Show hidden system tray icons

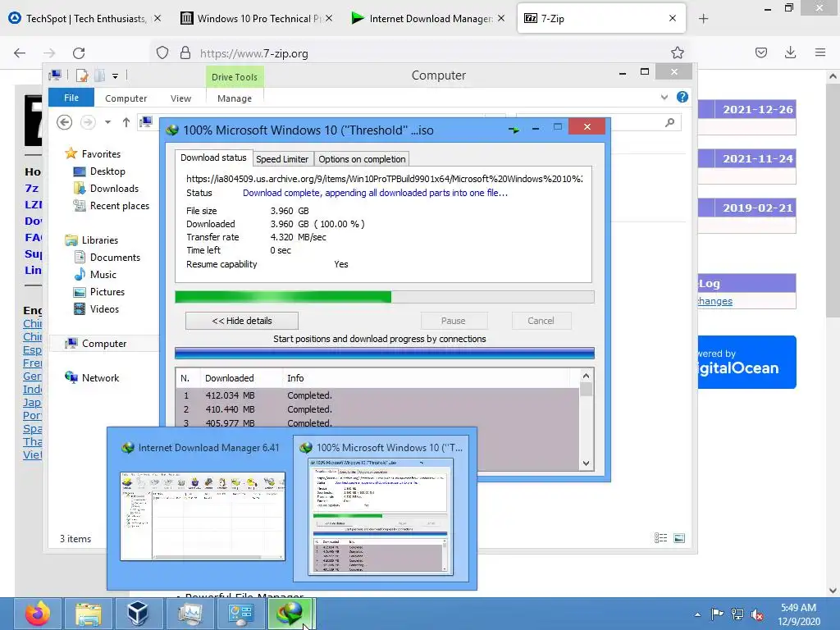click(x=697, y=614)
